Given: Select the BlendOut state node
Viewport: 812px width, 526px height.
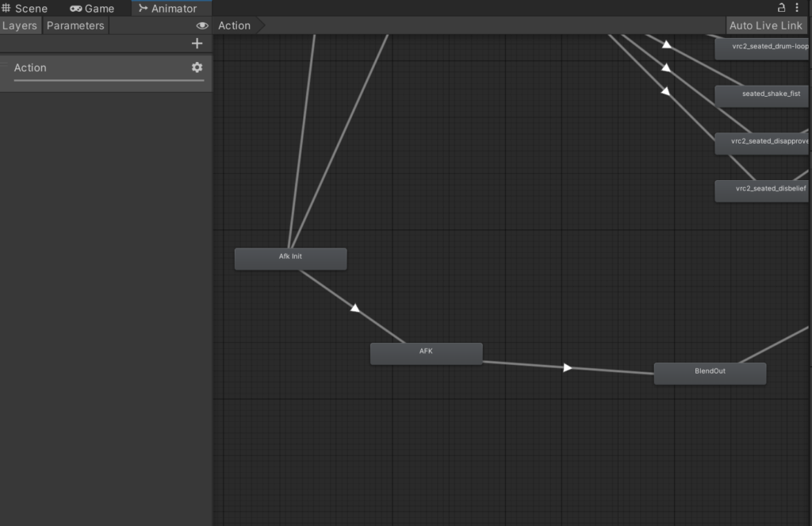Looking at the screenshot, I should (x=710, y=373).
